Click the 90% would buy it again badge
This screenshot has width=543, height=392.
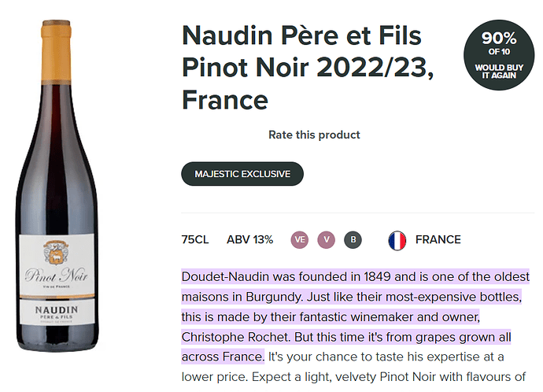point(499,55)
